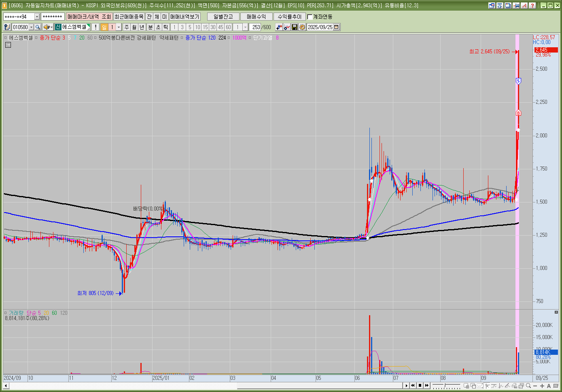Click the plus zoom-in icon at bottom
562x392 pixels.
coord(542,386)
